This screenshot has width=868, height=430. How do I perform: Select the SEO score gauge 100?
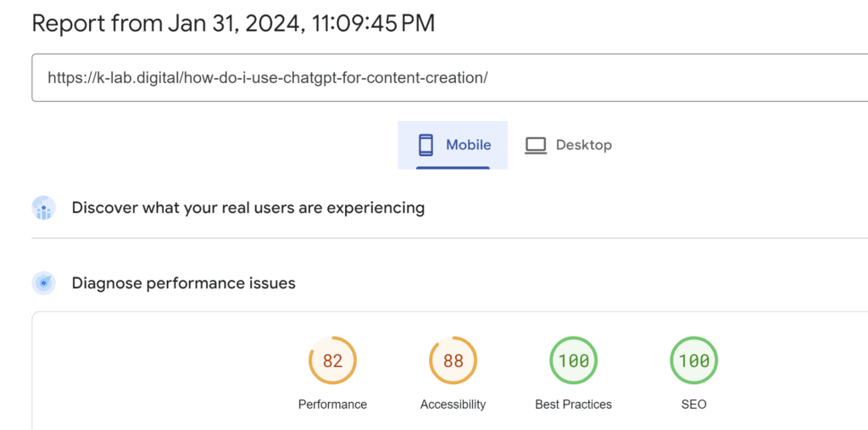694,360
